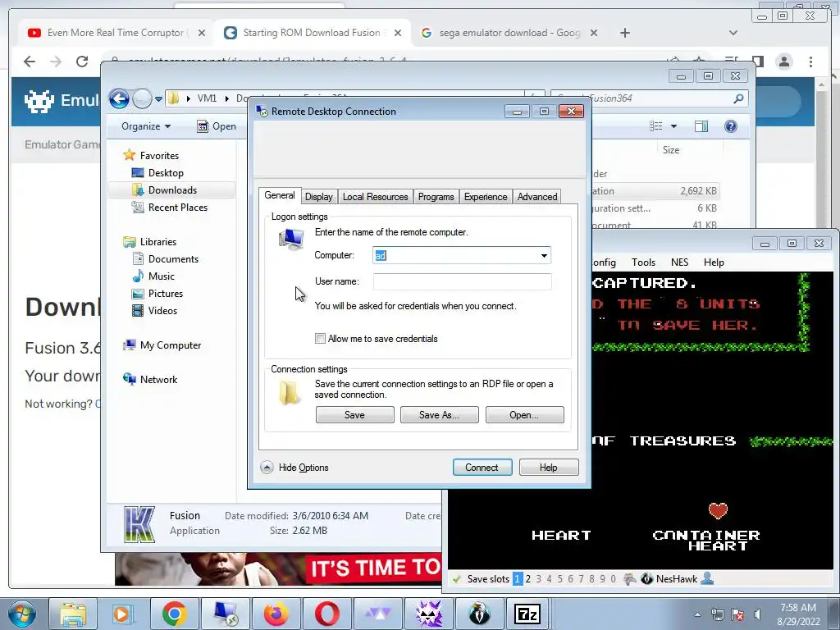The width and height of the screenshot is (840, 630).
Task: Click the Save As... button
Action: coord(440,414)
